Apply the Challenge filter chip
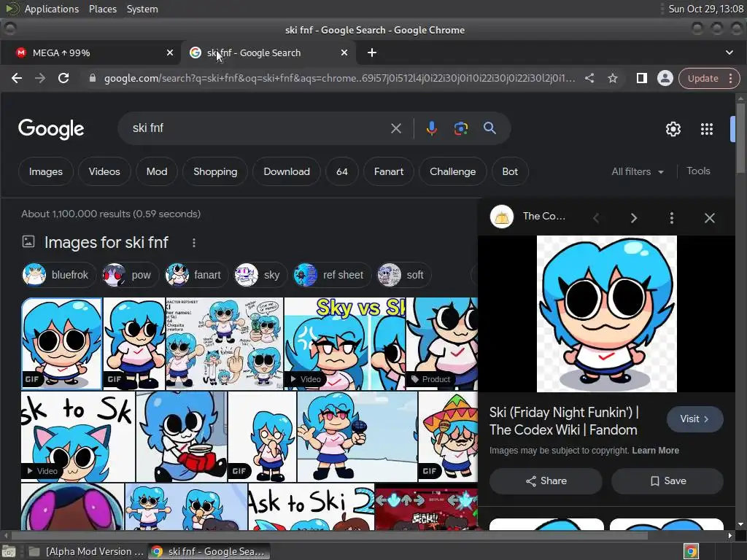Screen dimensions: 747x560 (452, 171)
